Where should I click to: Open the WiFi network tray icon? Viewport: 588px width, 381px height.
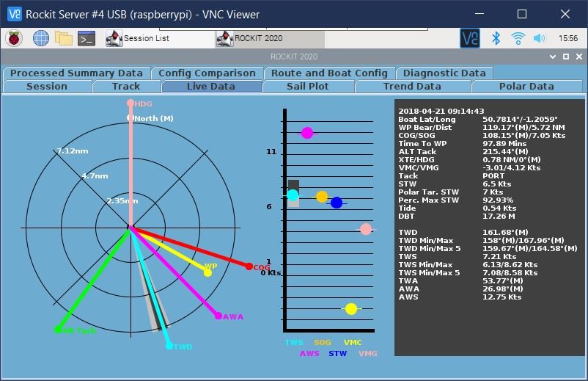(x=518, y=38)
